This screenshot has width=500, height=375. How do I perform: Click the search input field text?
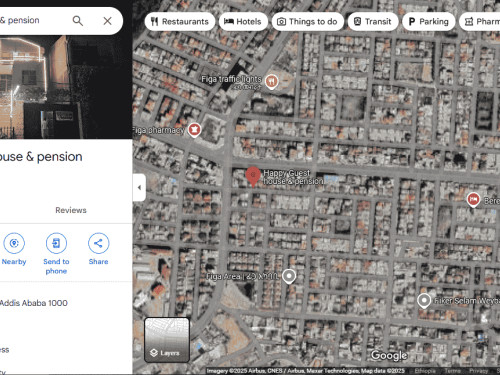pos(20,20)
